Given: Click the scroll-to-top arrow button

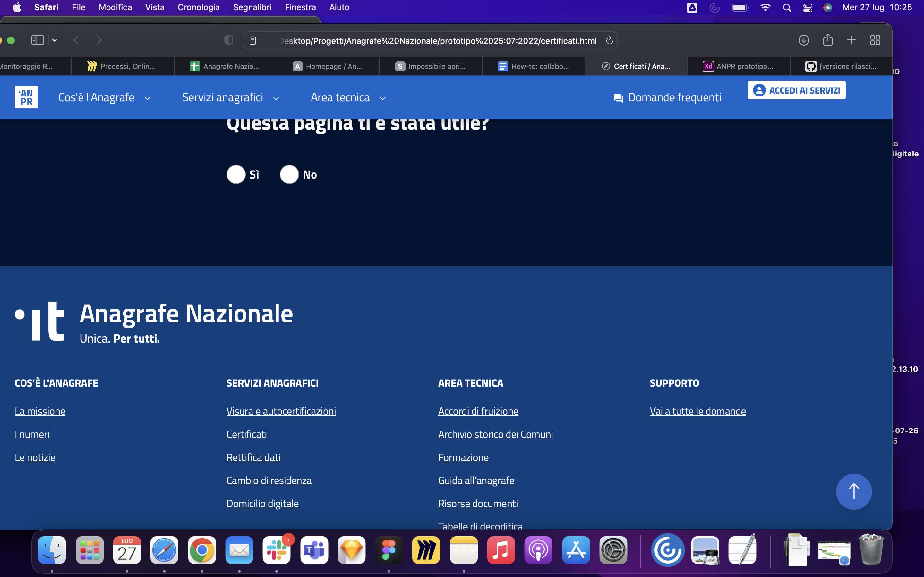Looking at the screenshot, I should pos(854,491).
